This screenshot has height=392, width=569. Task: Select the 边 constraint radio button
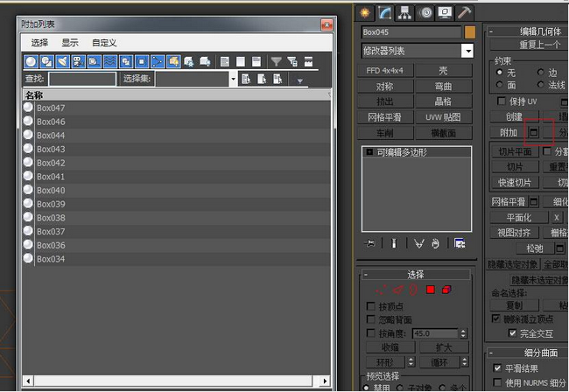pos(541,72)
